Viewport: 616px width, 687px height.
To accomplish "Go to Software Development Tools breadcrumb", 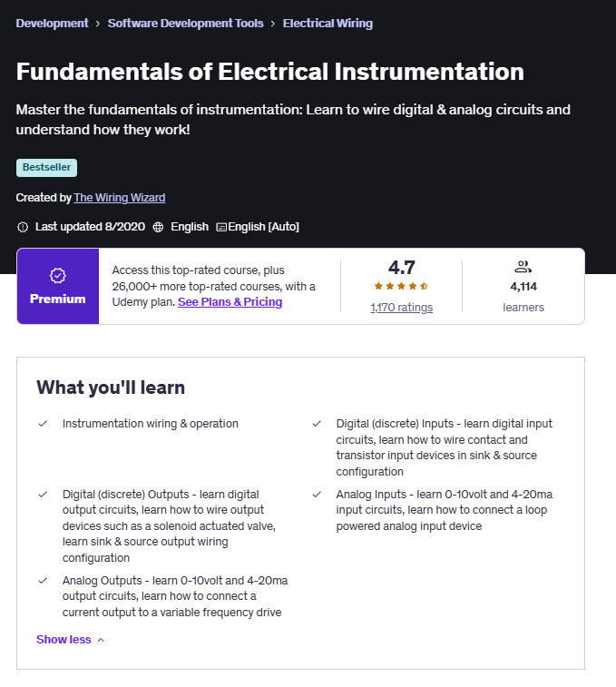I will pyautogui.click(x=185, y=24).
